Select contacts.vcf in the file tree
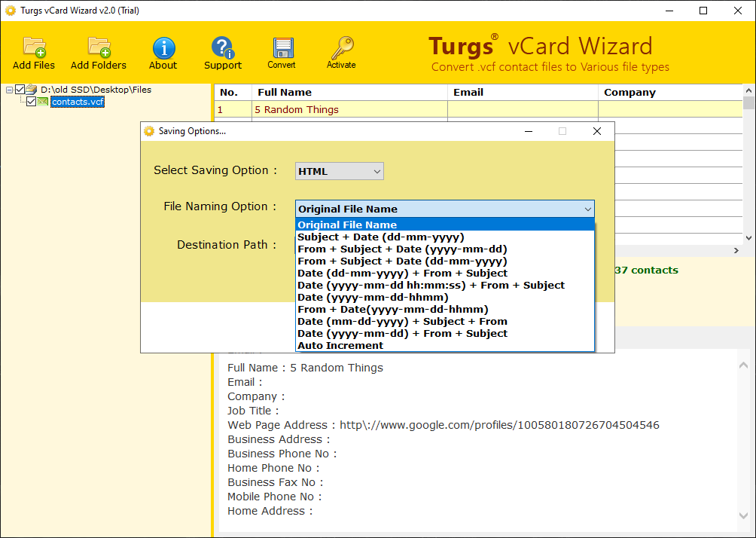 click(x=77, y=101)
